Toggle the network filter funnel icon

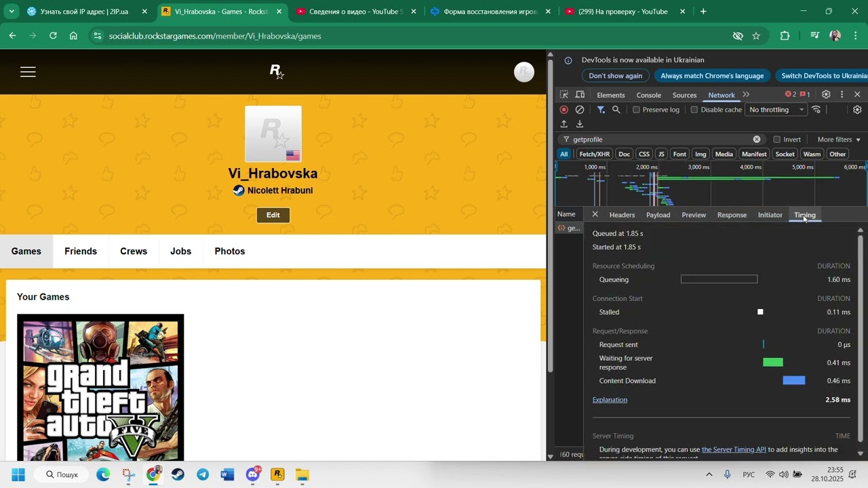[x=601, y=110]
